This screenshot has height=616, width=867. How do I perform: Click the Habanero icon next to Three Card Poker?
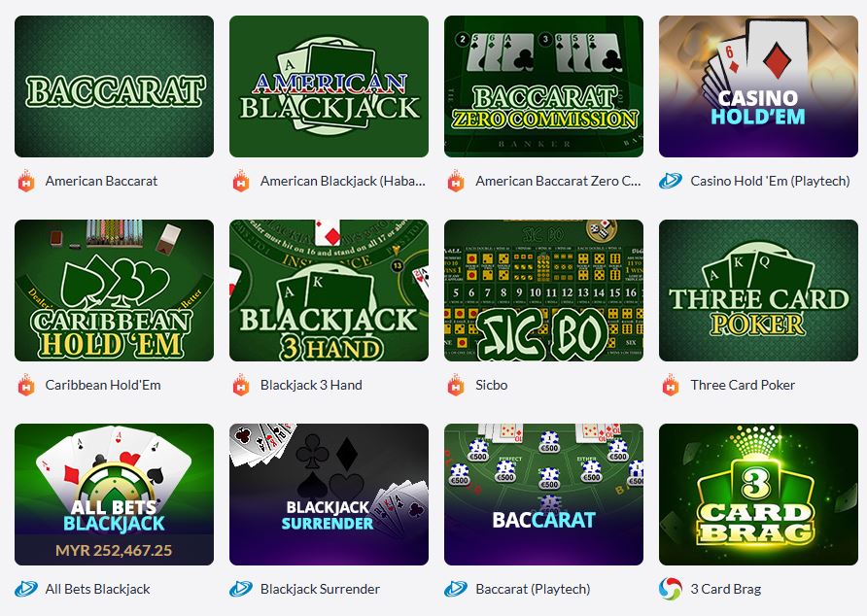pos(670,385)
